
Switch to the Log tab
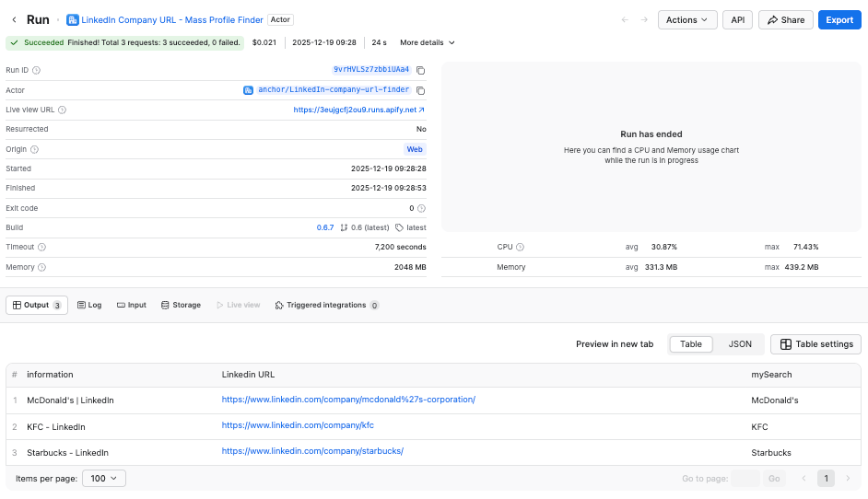coord(89,306)
